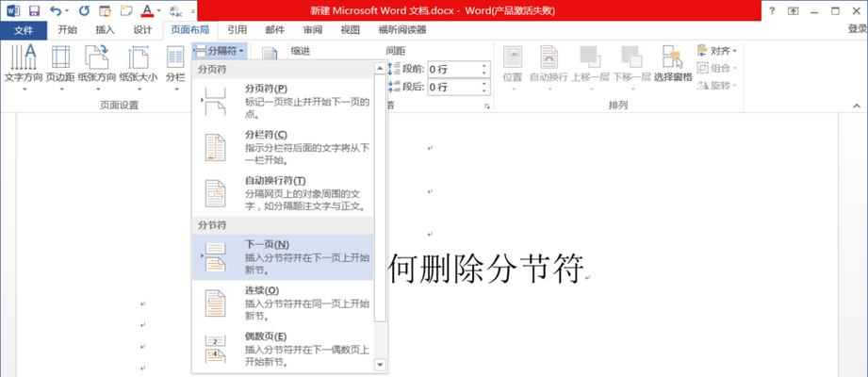Increase the 段前 spacing with up stepper
The width and height of the screenshot is (868, 377).
coord(484,66)
